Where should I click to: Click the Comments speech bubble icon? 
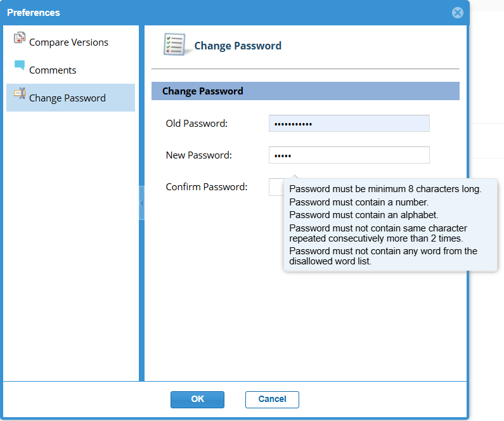click(19, 66)
